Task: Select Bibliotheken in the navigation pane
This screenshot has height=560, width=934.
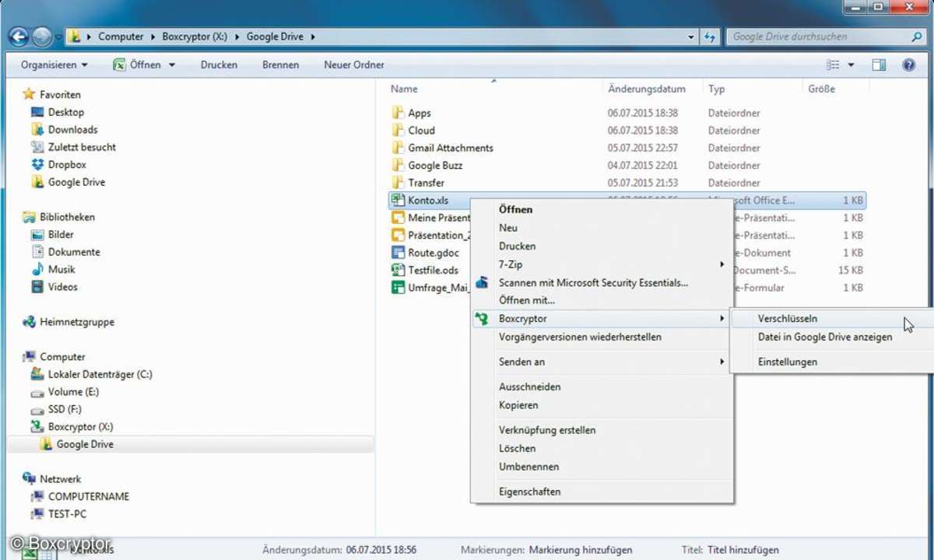Action: coord(67,217)
